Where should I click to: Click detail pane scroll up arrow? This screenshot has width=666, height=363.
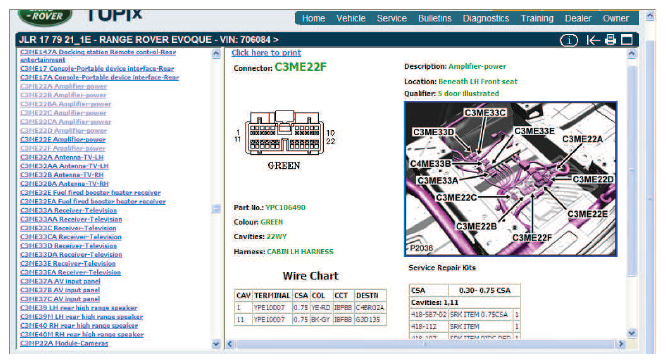point(632,54)
